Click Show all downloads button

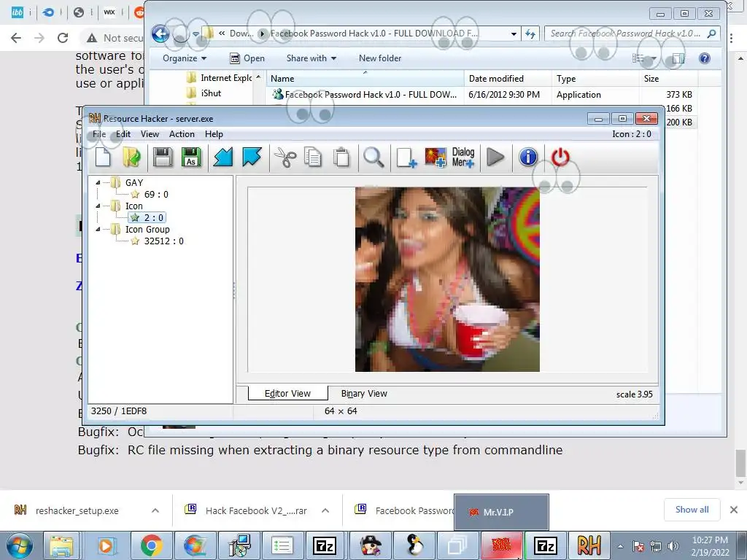(692, 510)
